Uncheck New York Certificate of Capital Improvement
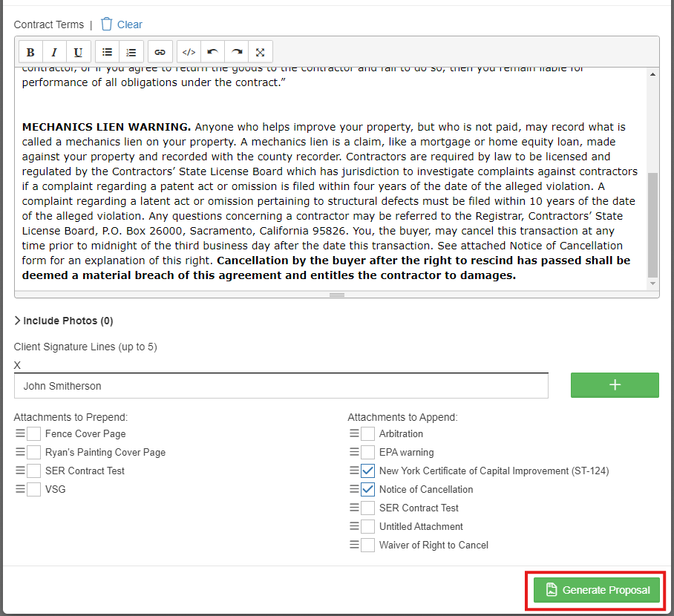Screen dimensions: 674x616 coord(367,471)
